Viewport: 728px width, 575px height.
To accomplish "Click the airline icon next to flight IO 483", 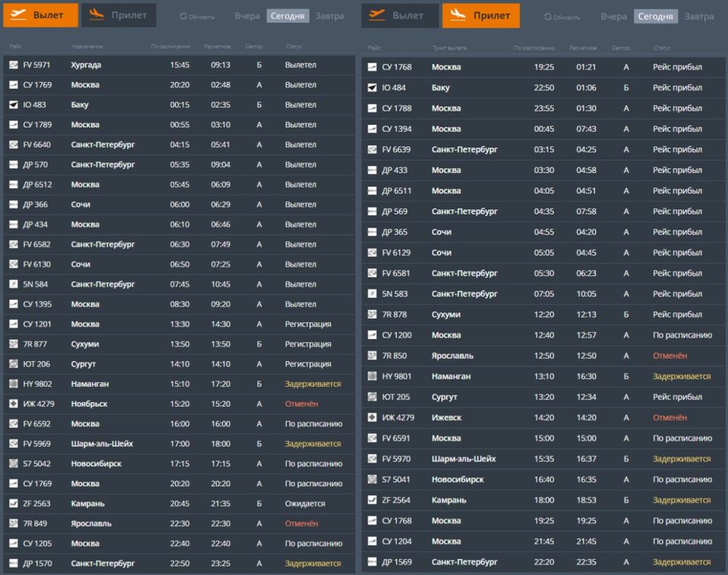I will tap(14, 105).
